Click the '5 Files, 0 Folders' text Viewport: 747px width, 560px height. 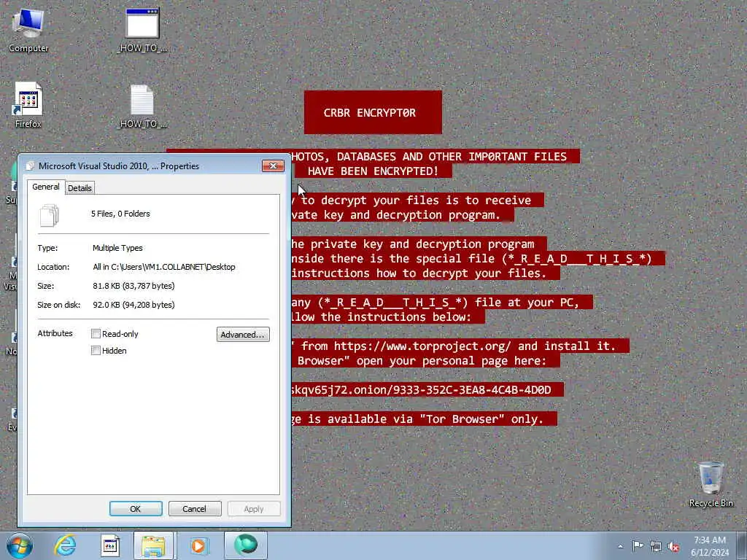pyautogui.click(x=120, y=214)
